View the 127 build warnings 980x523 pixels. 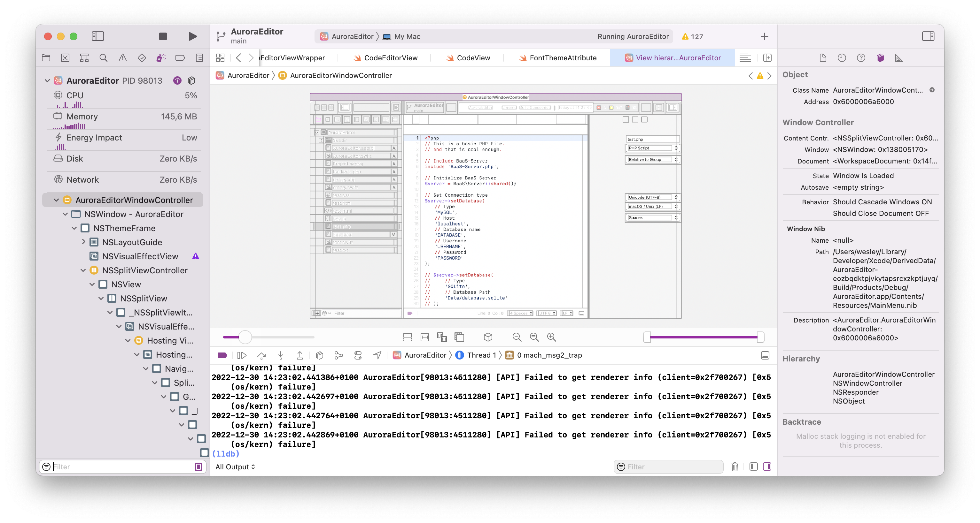click(692, 36)
